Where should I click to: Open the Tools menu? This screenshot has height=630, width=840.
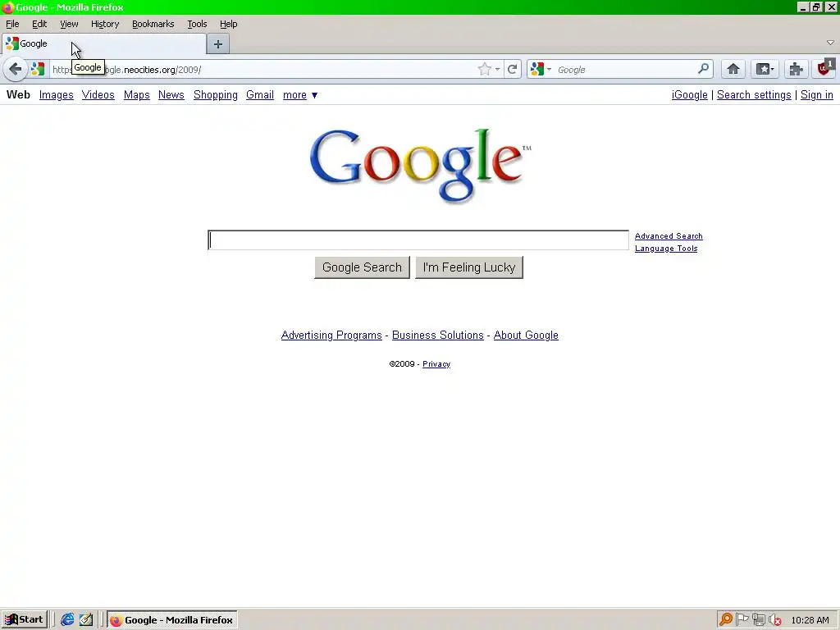click(197, 24)
